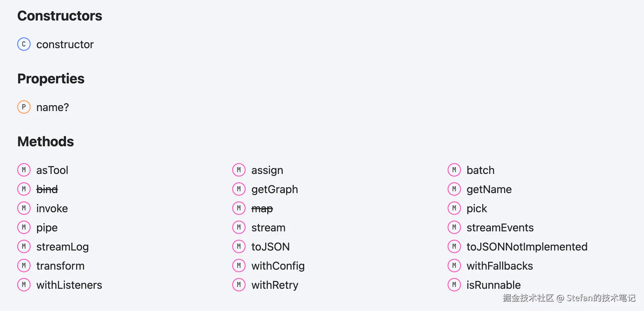This screenshot has width=644, height=311.
Task: Click the Properties section heading
Action: pyautogui.click(x=51, y=79)
